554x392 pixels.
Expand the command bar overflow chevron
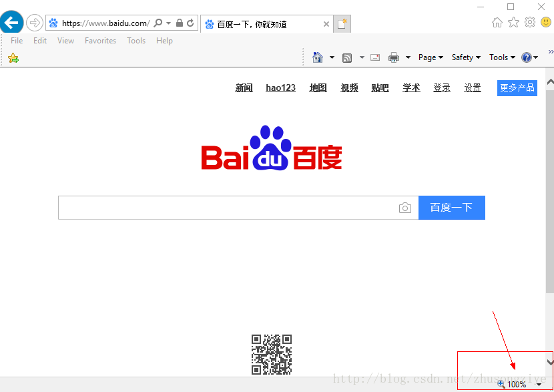click(x=551, y=52)
